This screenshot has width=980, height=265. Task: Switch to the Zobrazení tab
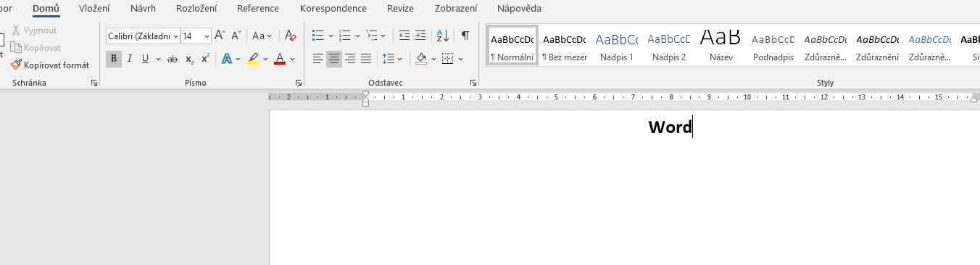(x=456, y=9)
